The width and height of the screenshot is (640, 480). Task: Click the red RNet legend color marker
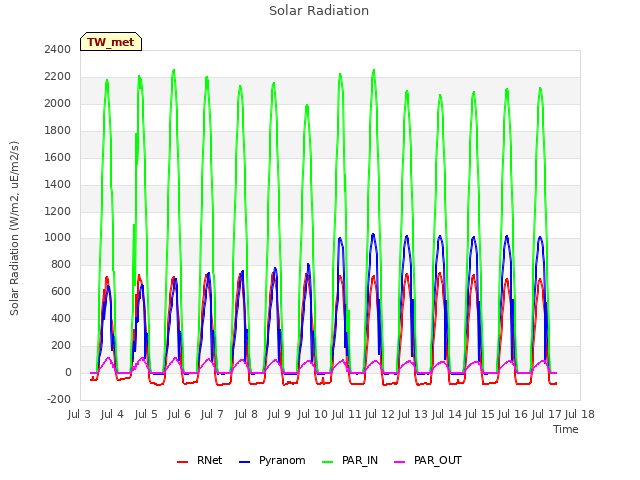[182, 462]
